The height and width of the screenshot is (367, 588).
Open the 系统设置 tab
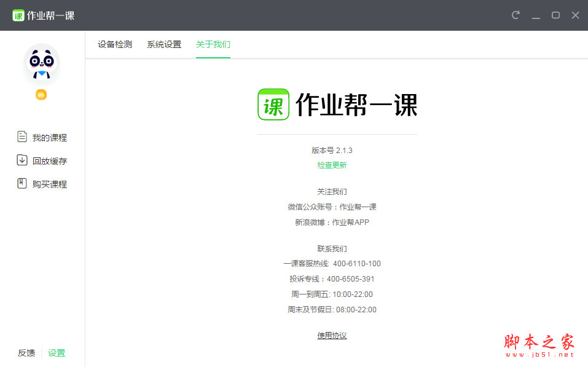[x=163, y=44]
